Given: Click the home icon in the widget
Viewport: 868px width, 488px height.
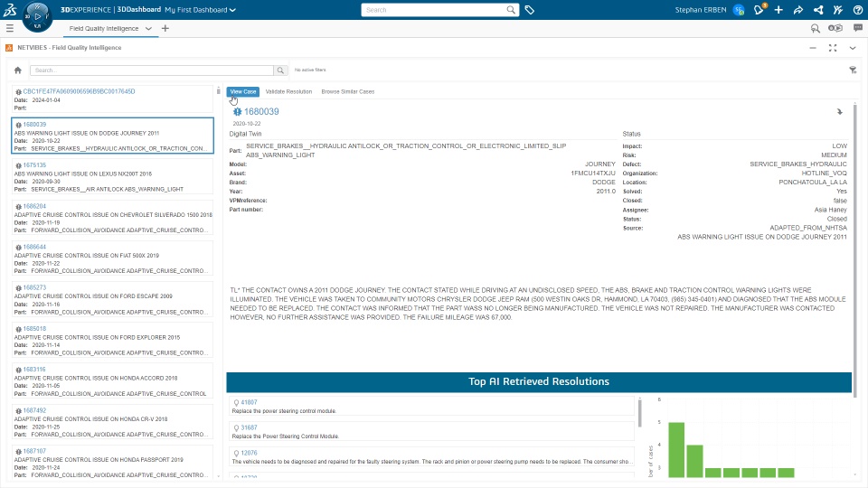Looking at the screenshot, I should click(18, 70).
